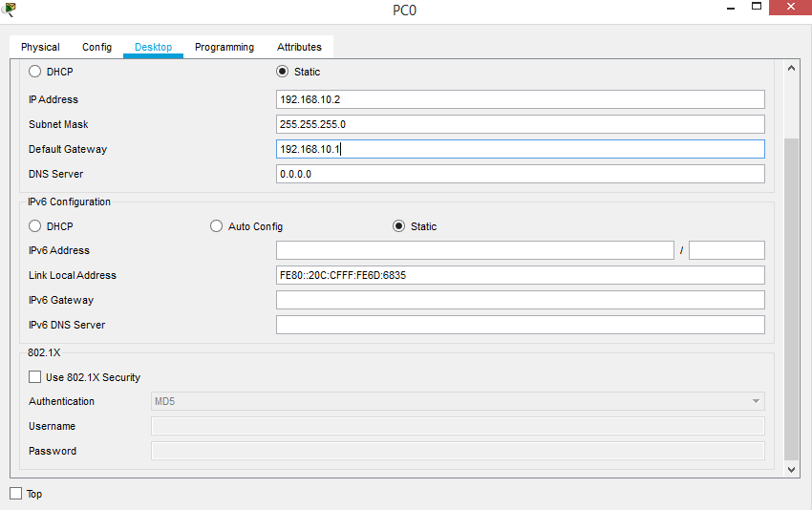This screenshot has height=510, width=812.
Task: Click the DNS Server field showing 0.0.0.0
Action: [x=521, y=174]
